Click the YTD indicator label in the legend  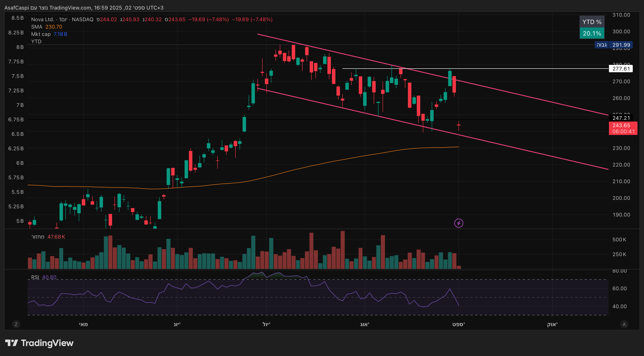coord(36,42)
